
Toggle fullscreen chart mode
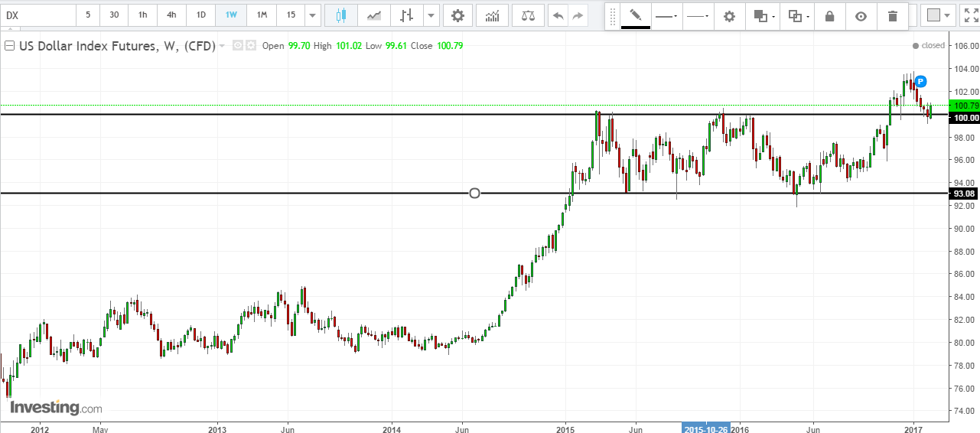coord(971,15)
